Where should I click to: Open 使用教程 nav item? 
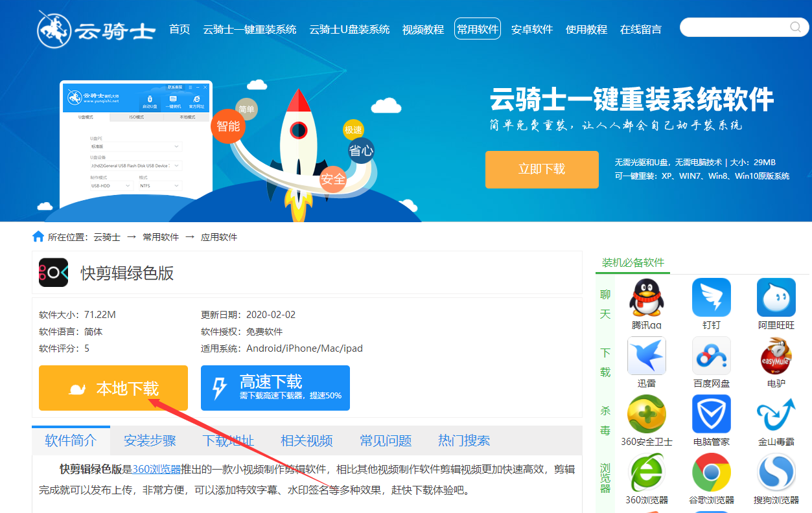pyautogui.click(x=586, y=29)
